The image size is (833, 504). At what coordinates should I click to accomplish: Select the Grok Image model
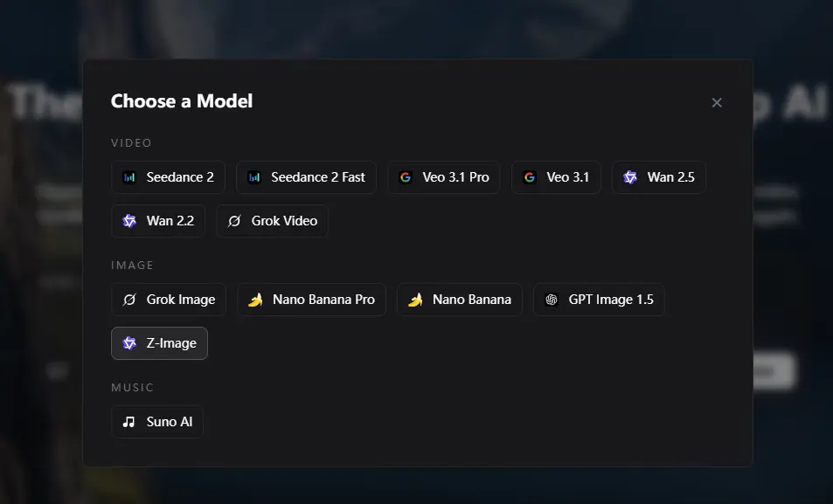pos(169,300)
